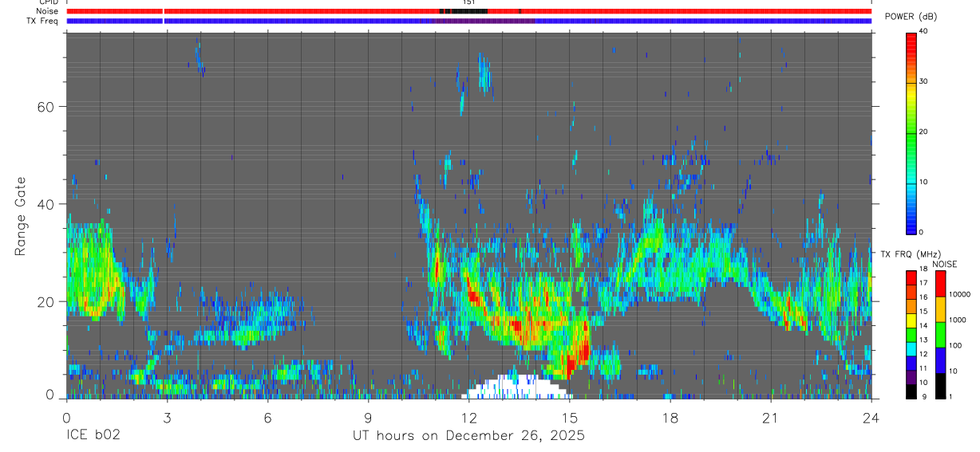Click the NOISE legend title
This screenshot has width=980, height=452.
click(945, 264)
